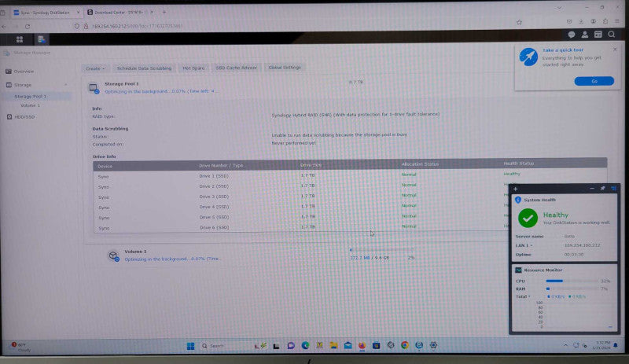Image resolution: width=629 pixels, height=364 pixels.
Task: Select the Storage Manager taskbar icon in DSM
Action: pyautogui.click(x=41, y=39)
